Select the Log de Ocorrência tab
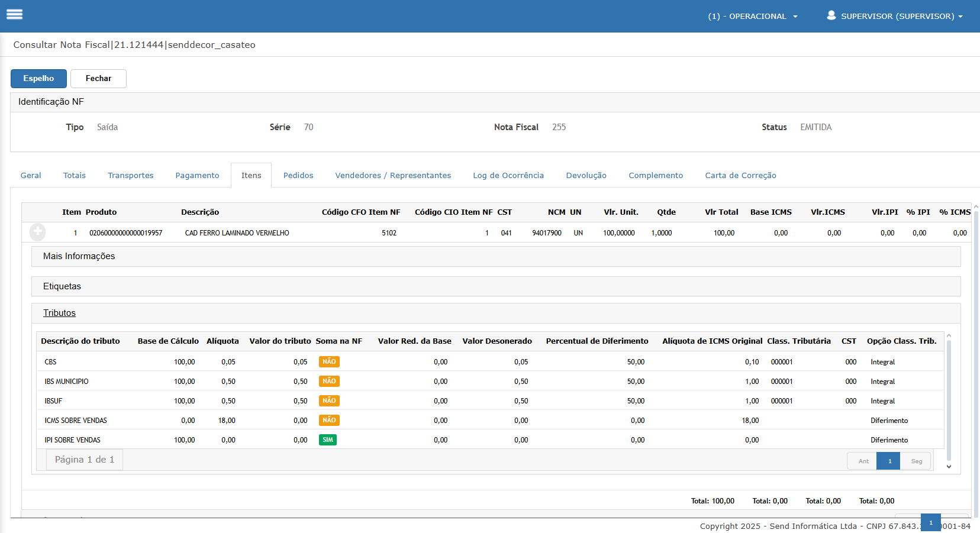The image size is (980, 533). [x=508, y=176]
